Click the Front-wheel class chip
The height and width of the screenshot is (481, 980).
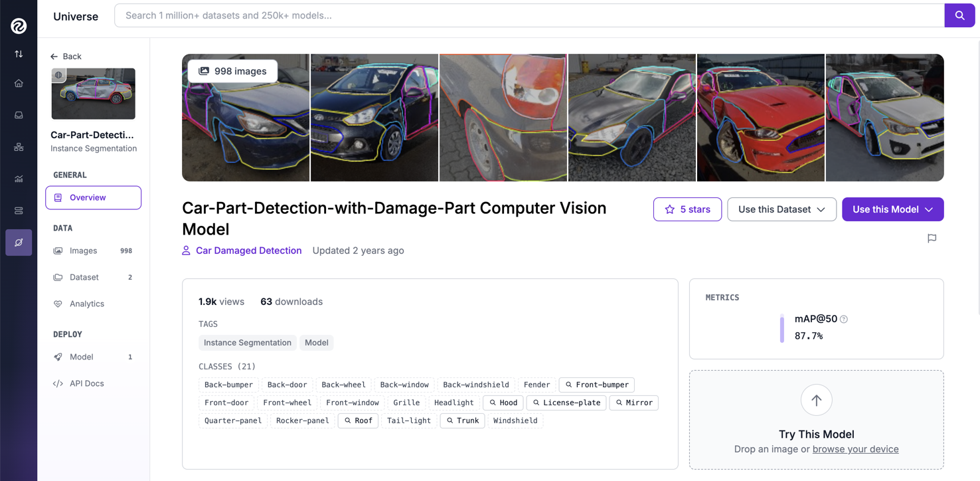pos(287,403)
